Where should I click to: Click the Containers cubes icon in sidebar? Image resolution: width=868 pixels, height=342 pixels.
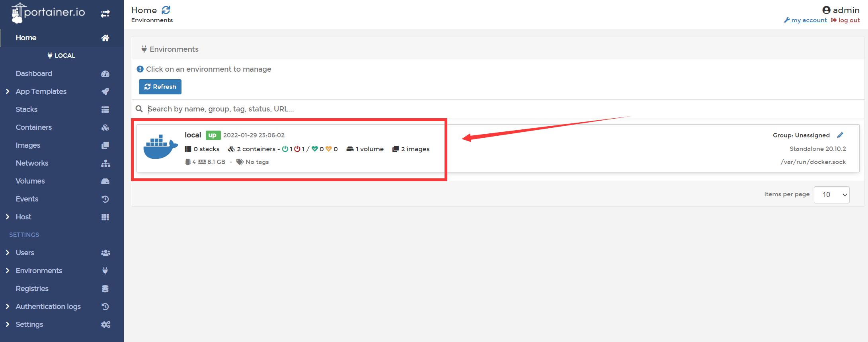pos(105,127)
